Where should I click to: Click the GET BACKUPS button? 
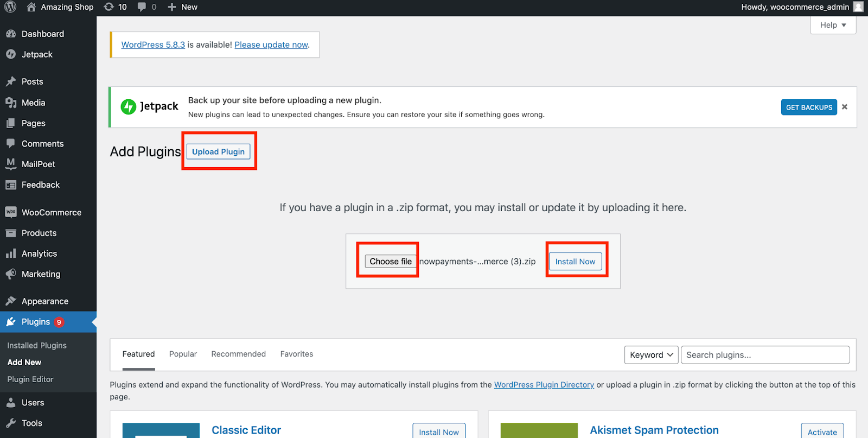809,107
